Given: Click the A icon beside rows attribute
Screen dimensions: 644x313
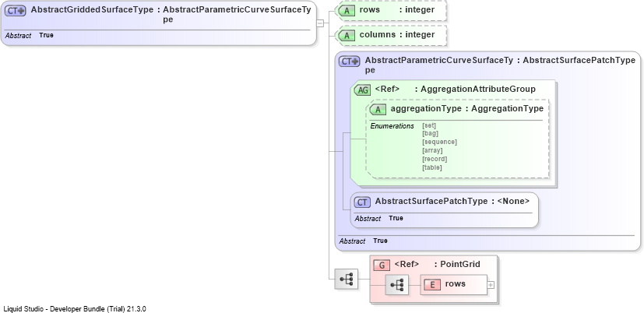Looking at the screenshot, I should tap(347, 11).
